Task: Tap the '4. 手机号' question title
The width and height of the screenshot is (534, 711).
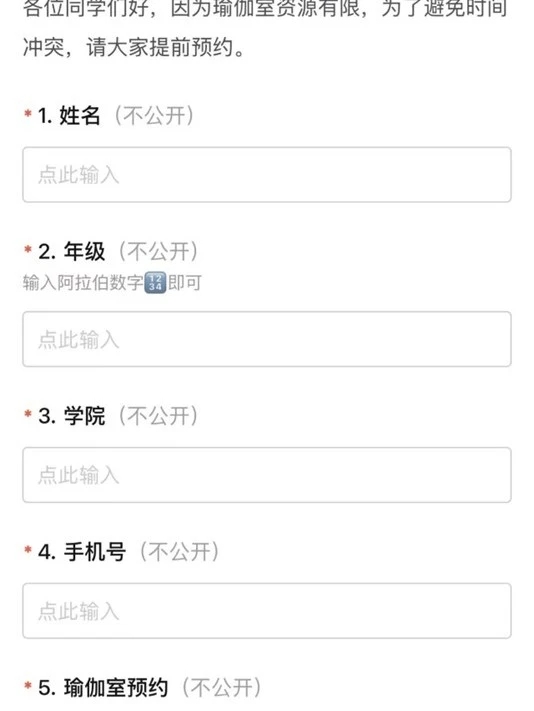Action: pyautogui.click(x=82, y=551)
